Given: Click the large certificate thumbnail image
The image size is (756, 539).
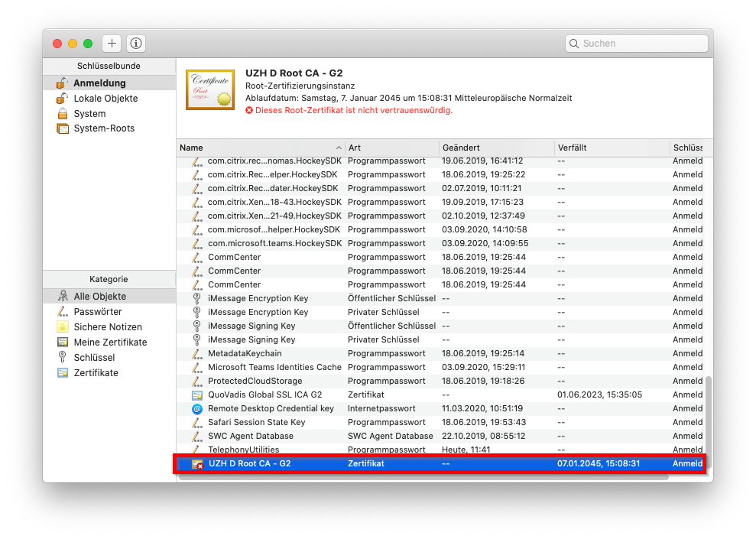Looking at the screenshot, I should [210, 89].
